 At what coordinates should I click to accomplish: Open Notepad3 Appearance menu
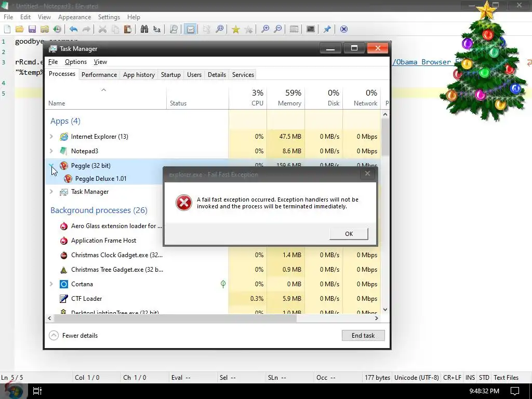coord(74,17)
